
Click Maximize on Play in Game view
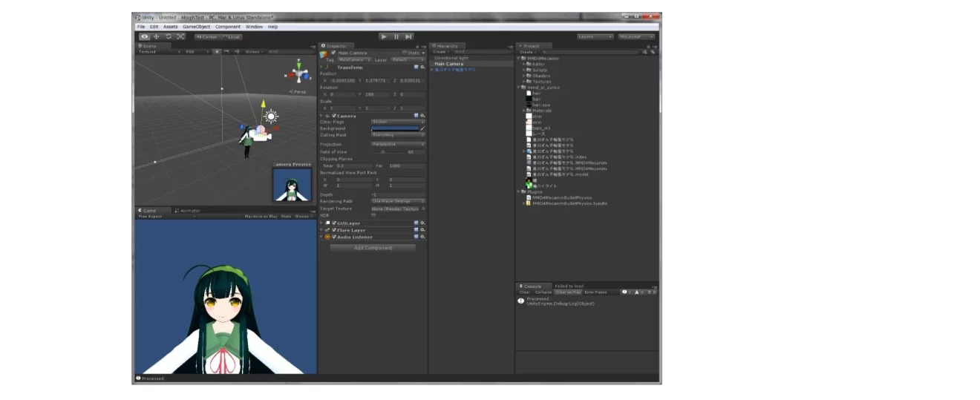(261, 217)
